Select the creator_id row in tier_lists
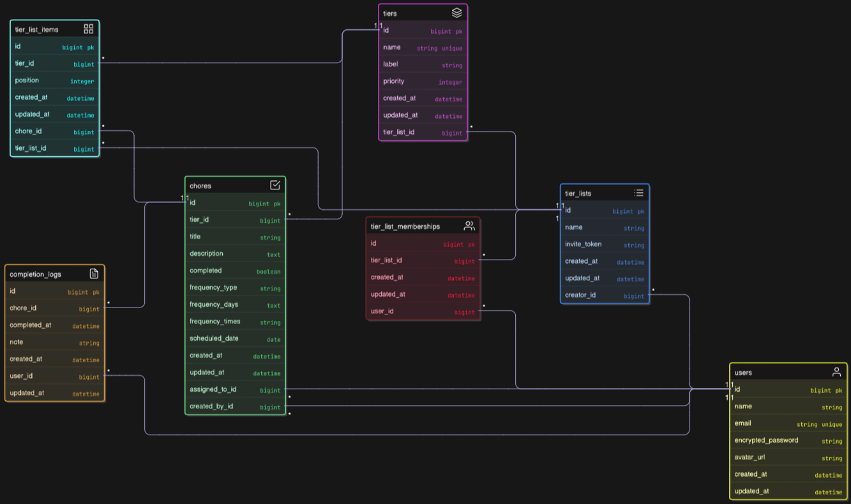The height and width of the screenshot is (504, 851). 605,295
